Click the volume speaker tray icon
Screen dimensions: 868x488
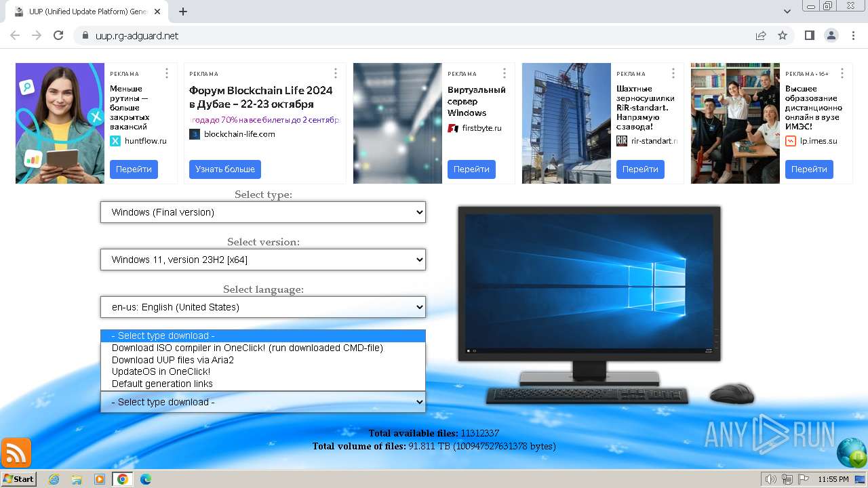click(x=770, y=479)
